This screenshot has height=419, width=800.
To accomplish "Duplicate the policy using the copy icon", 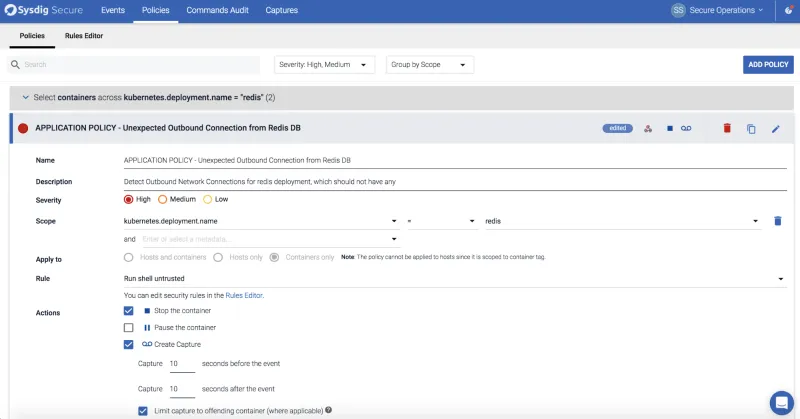I will click(x=751, y=129).
